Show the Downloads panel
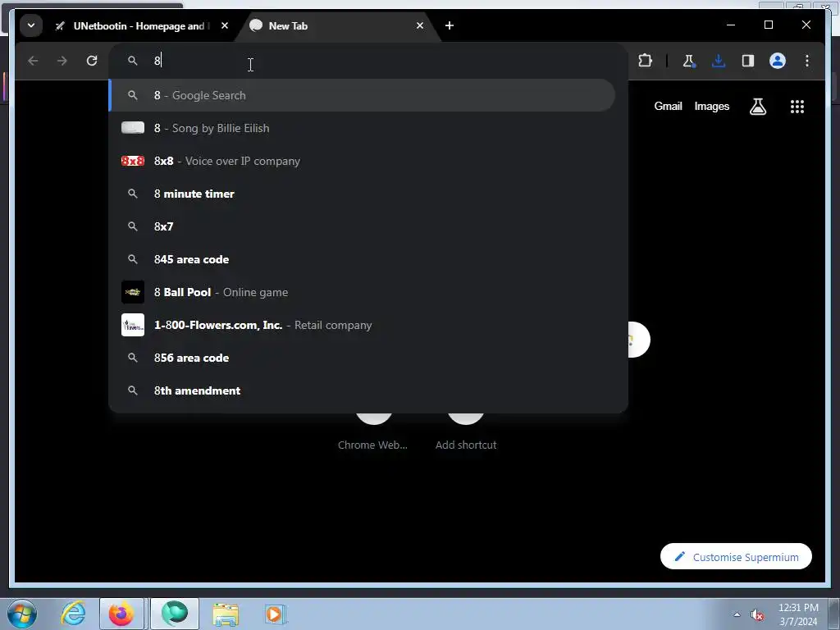This screenshot has height=630, width=840. (x=719, y=61)
